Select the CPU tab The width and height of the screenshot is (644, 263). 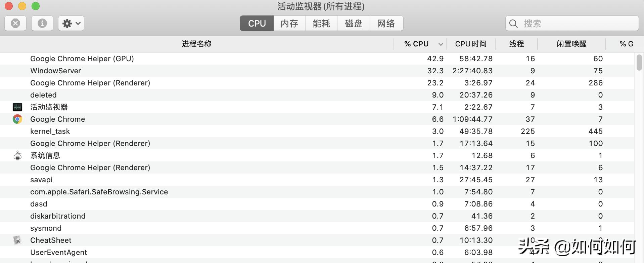pos(256,23)
